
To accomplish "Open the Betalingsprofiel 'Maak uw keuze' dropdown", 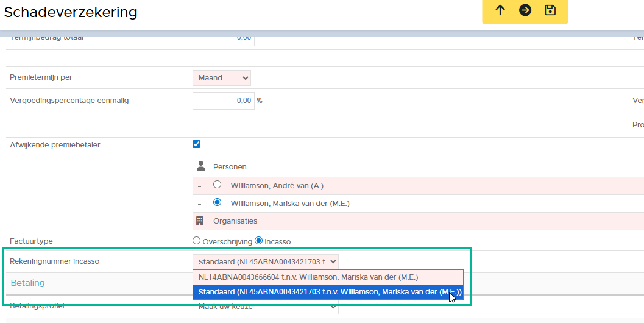I will pyautogui.click(x=265, y=308).
